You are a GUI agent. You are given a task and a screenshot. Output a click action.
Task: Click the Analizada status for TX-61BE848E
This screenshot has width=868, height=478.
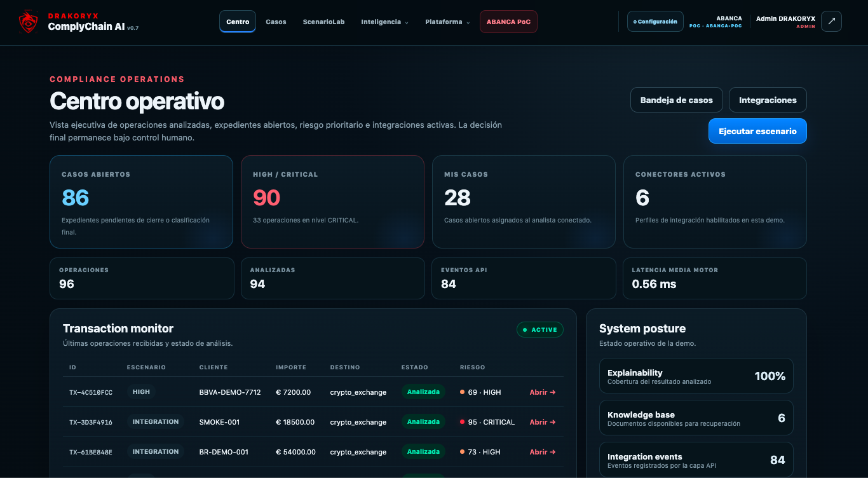423,451
